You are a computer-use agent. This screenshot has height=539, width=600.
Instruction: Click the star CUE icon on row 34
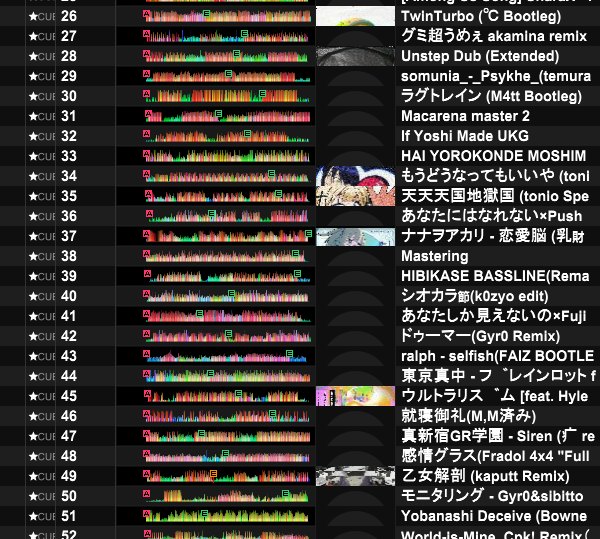pyautogui.click(x=42, y=176)
